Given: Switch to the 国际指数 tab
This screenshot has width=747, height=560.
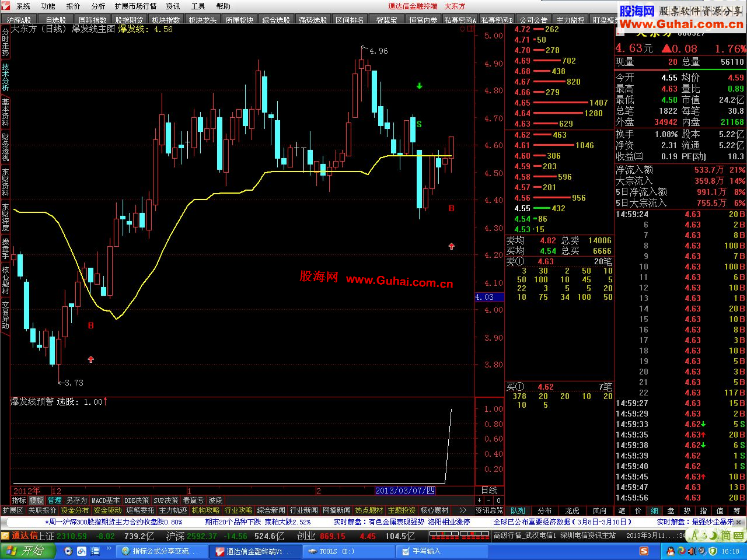Looking at the screenshot, I should click(93, 20).
